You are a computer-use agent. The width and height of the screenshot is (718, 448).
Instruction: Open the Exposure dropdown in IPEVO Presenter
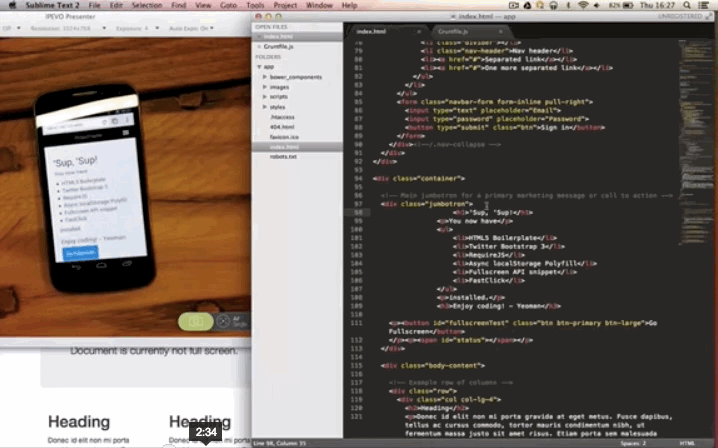tap(138, 28)
